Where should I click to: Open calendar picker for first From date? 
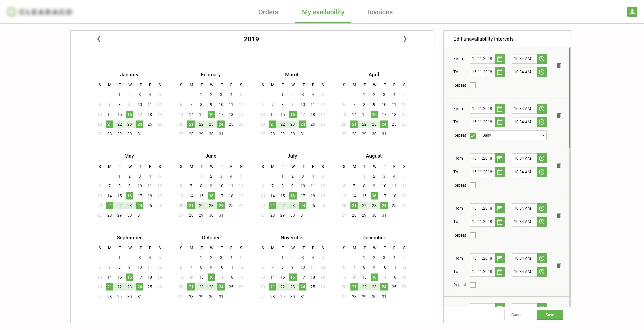[x=500, y=59]
